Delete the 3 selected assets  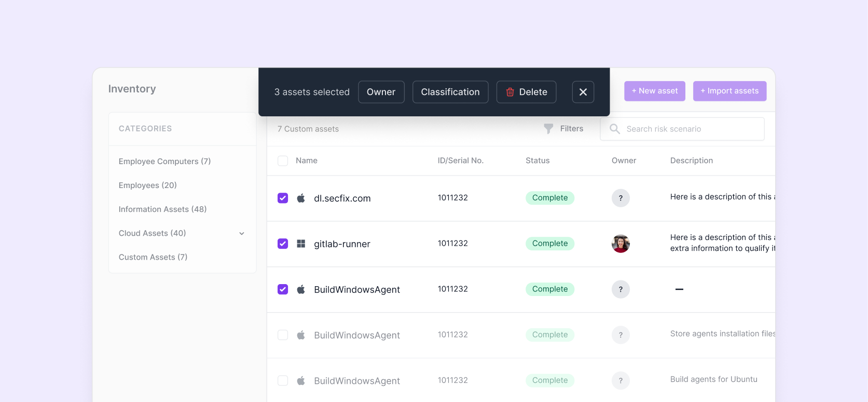coord(527,92)
